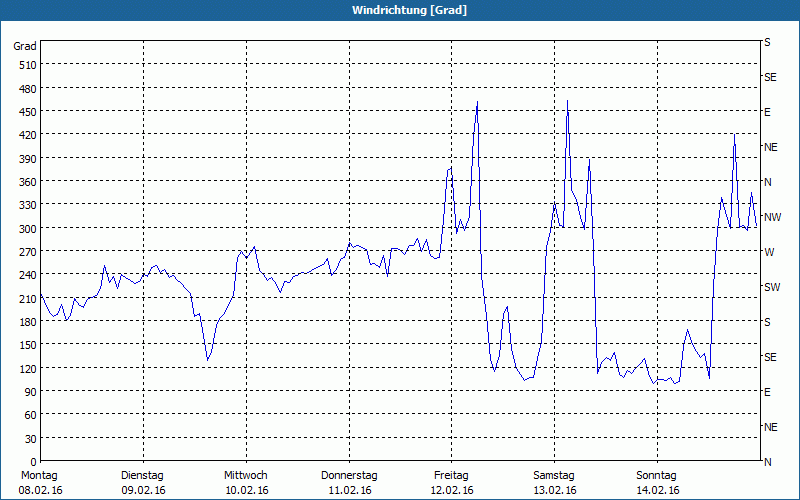This screenshot has height=500, width=800.
Task: Click the "NW" compass label on the right axis
Action: coord(772,217)
